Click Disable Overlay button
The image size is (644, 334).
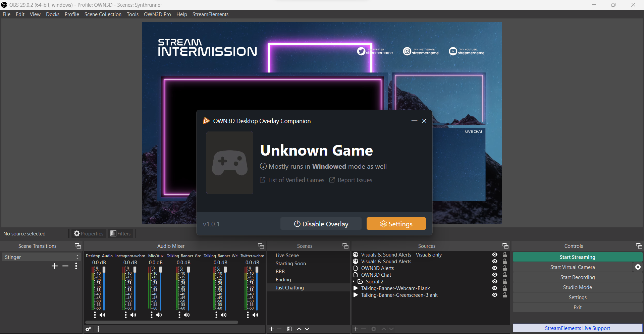[321, 224]
